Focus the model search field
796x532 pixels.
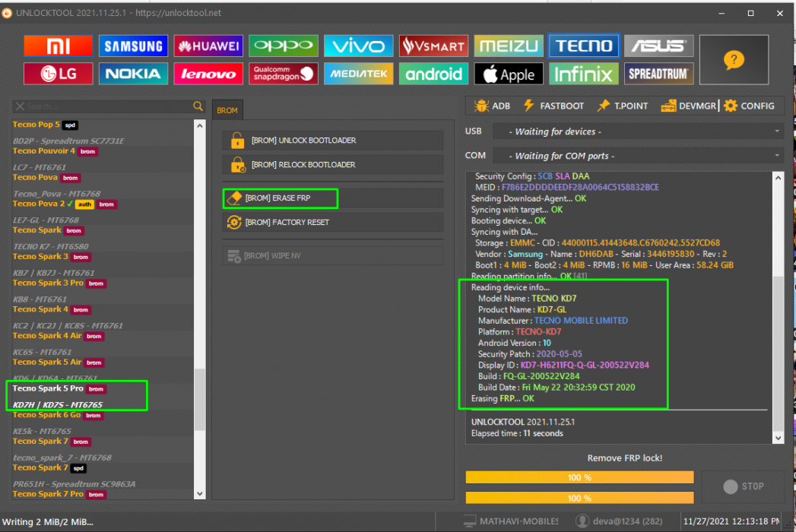108,106
